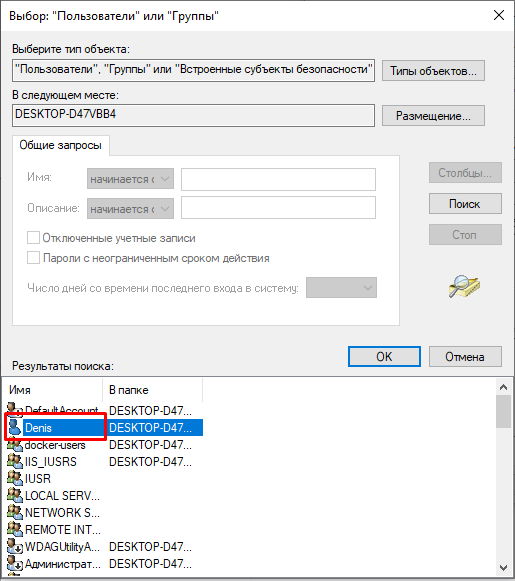Select the WDAGUtilityAccount user icon
This screenshot has width=515, height=581.
pos(15,547)
